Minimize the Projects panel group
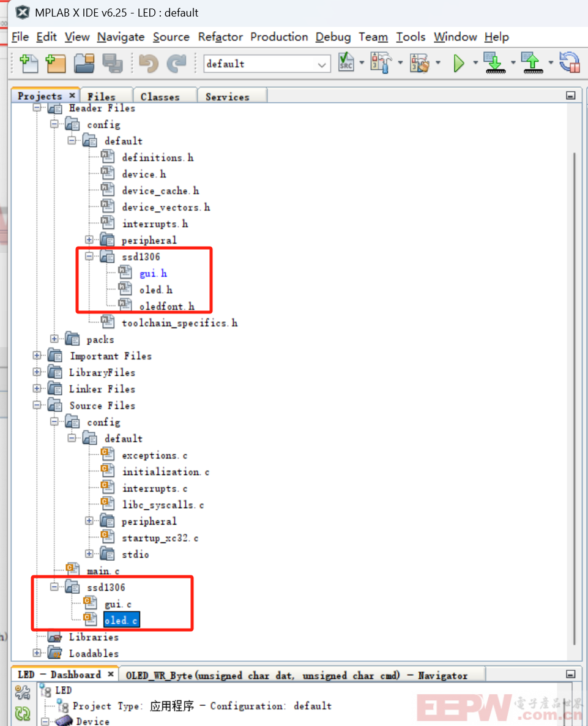The image size is (588, 726). point(571,95)
